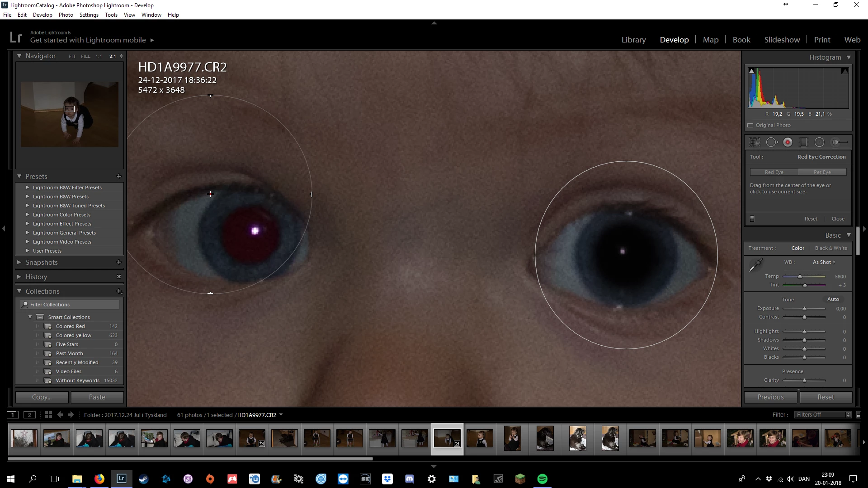Open the Library module

click(633, 40)
